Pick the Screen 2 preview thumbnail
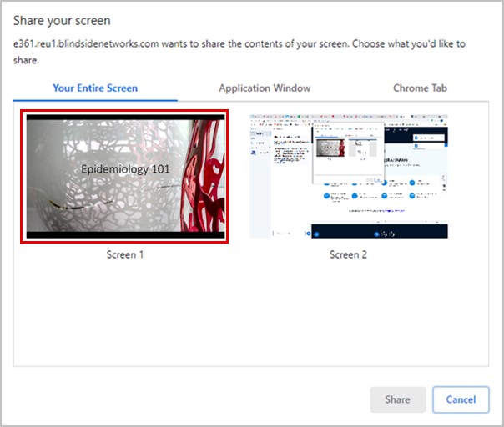Screen dimensions: 504x427 click(x=349, y=176)
